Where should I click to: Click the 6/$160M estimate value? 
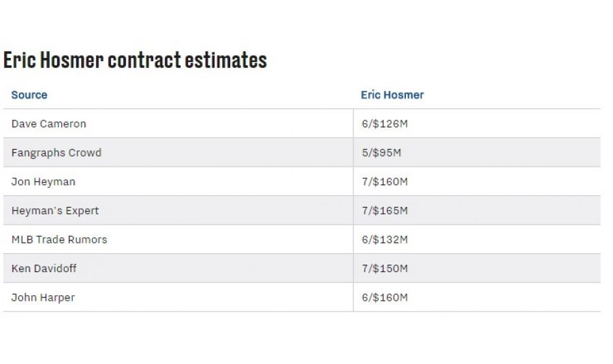[385, 297]
